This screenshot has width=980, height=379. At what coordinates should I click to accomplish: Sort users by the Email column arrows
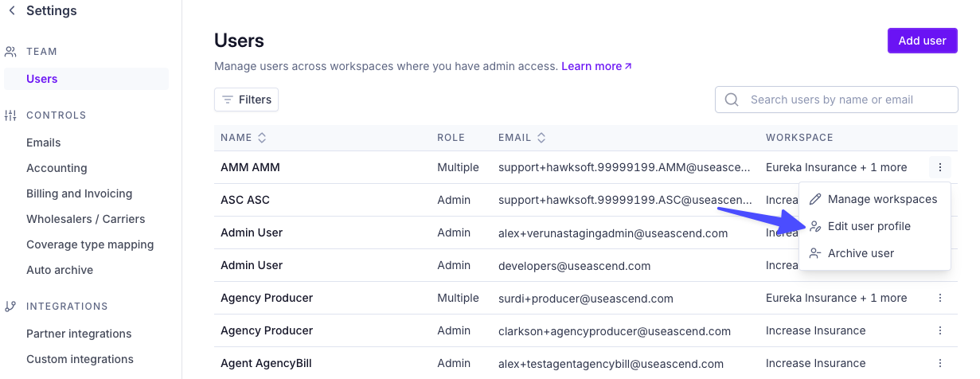[541, 138]
